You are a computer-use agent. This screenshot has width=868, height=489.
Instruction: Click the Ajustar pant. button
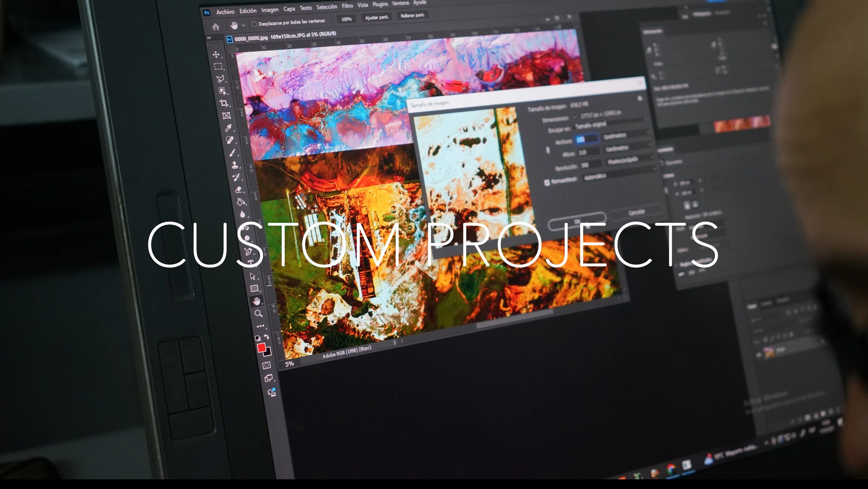pyautogui.click(x=377, y=17)
